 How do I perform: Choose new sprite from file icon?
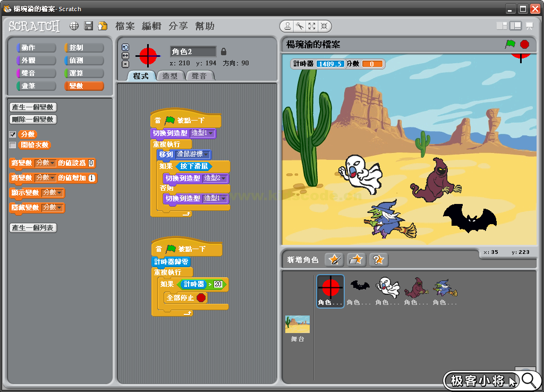click(x=356, y=259)
